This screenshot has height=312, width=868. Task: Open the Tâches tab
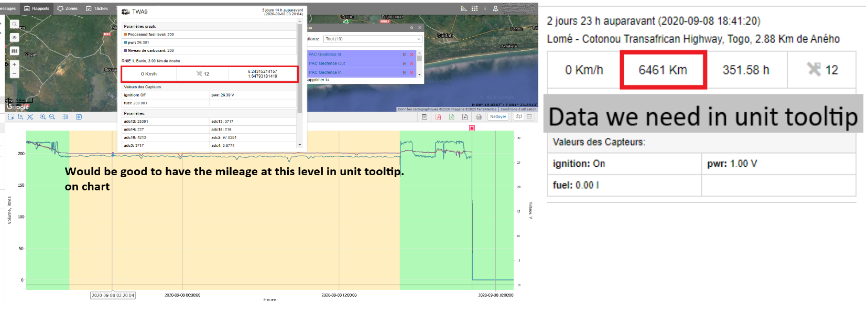click(x=97, y=8)
